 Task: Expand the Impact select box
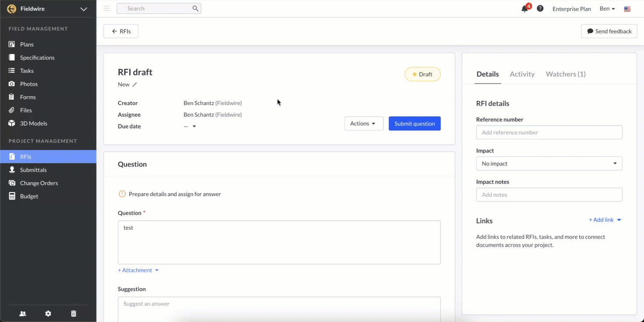click(549, 164)
